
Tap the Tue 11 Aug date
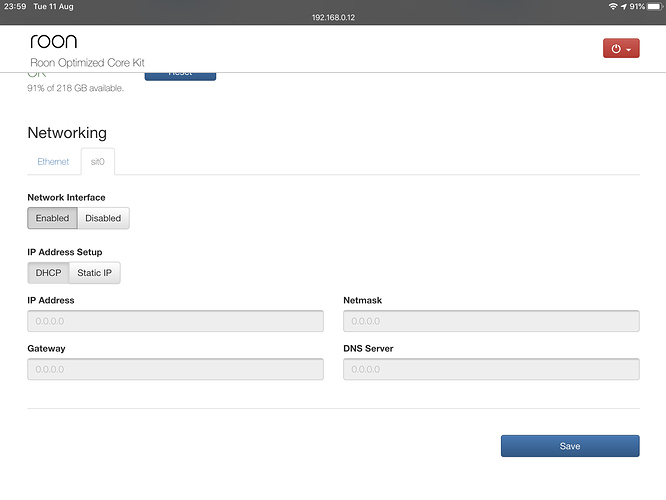[53, 6]
